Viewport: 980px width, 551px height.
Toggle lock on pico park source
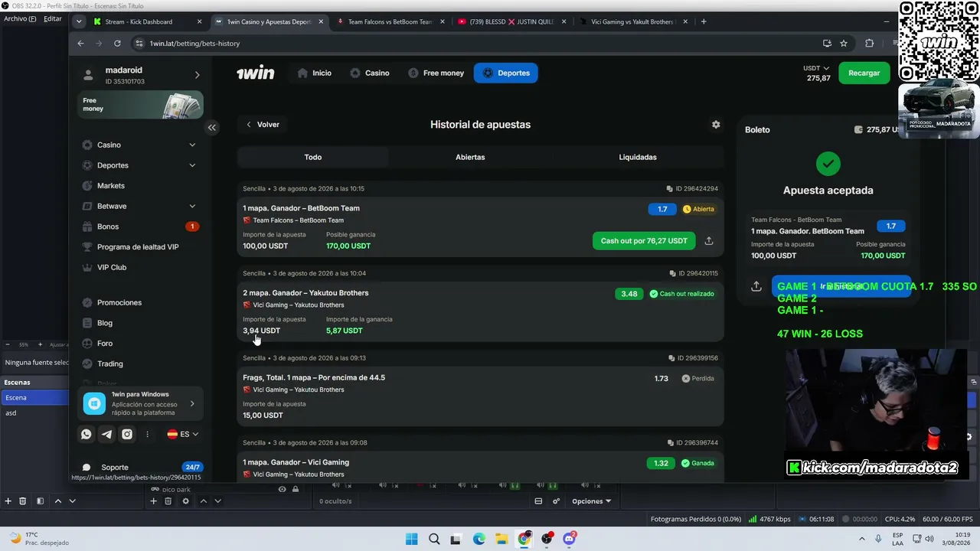coord(296,489)
